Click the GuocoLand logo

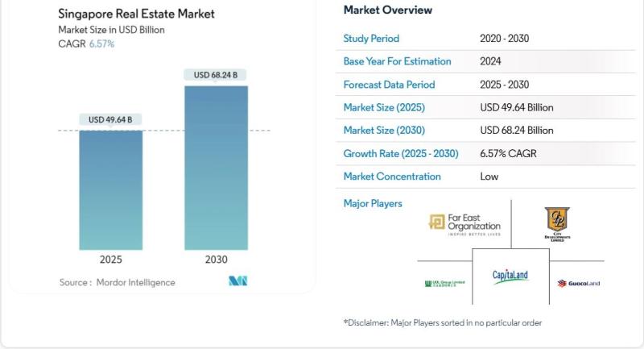[578, 283]
